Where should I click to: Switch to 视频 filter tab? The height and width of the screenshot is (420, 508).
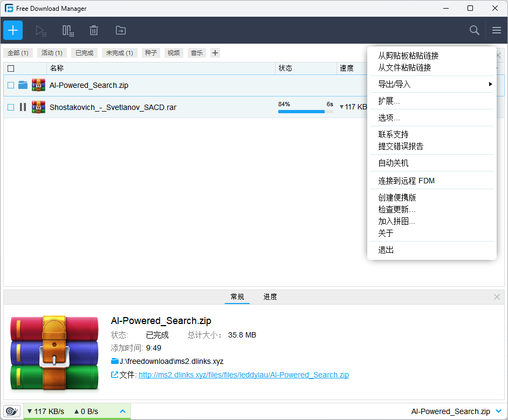pos(174,53)
